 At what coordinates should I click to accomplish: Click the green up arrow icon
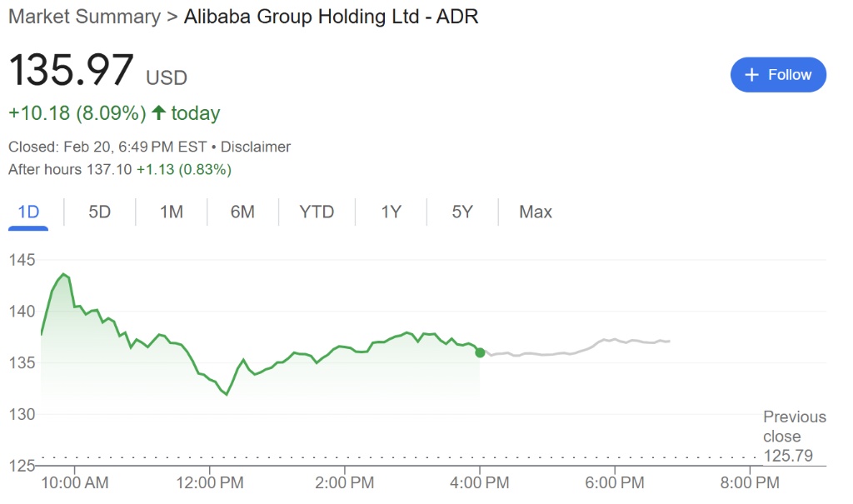coord(159,112)
